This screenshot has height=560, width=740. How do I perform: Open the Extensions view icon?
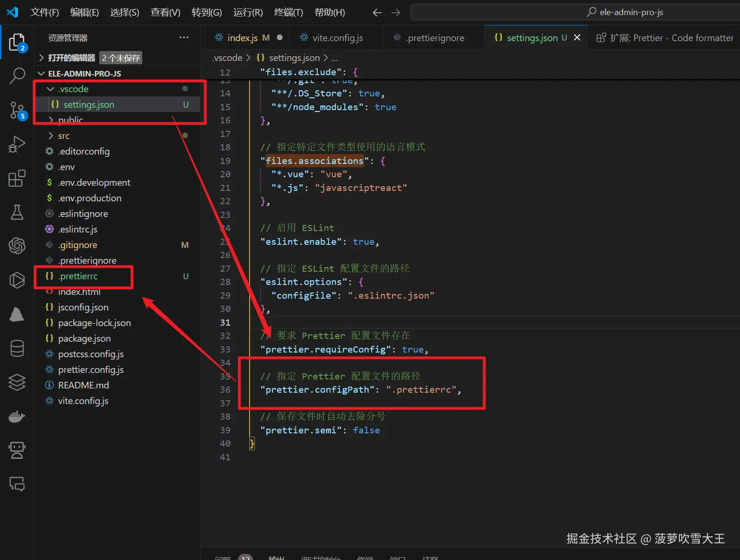click(17, 179)
